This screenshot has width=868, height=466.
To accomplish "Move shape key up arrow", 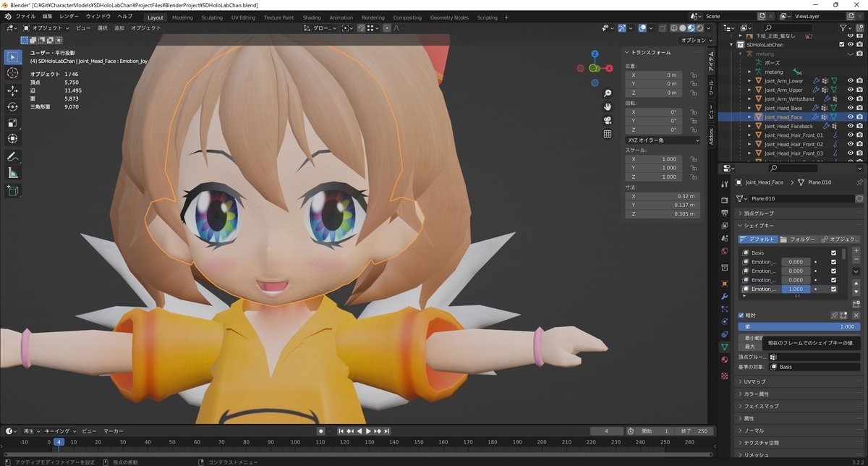I will point(856,283).
